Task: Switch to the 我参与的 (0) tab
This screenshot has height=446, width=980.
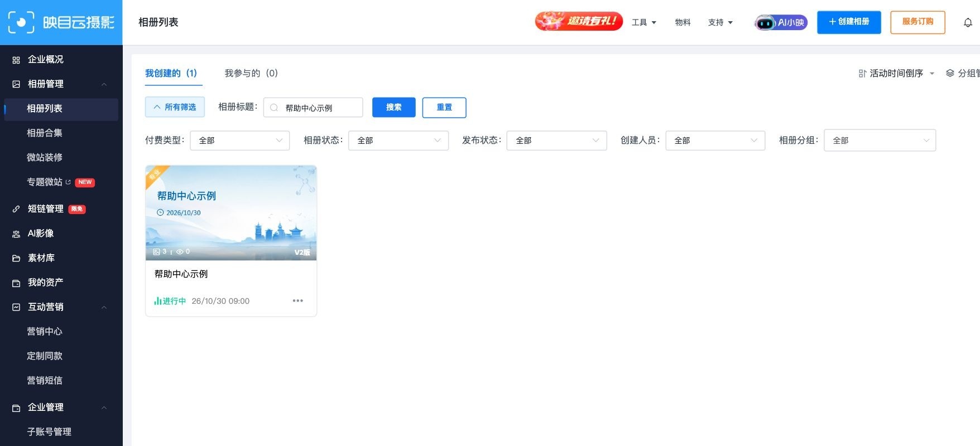Action: point(251,73)
